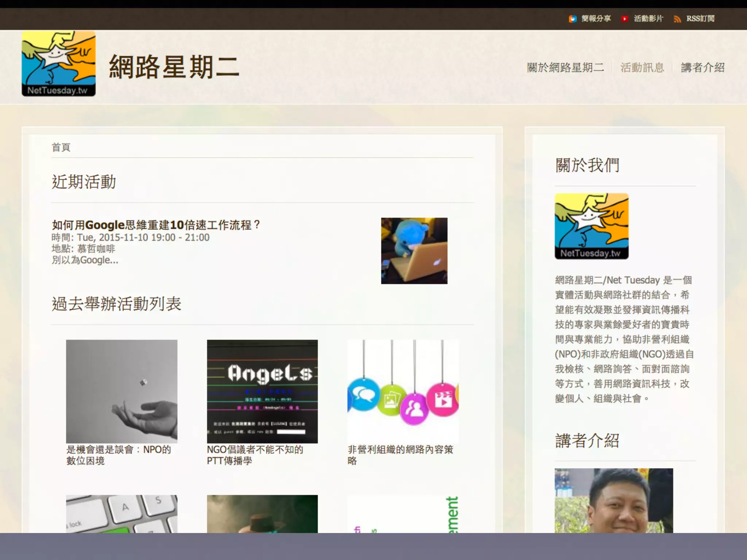Click the 網路星期二 site title
747x560 pixels.
pos(174,67)
